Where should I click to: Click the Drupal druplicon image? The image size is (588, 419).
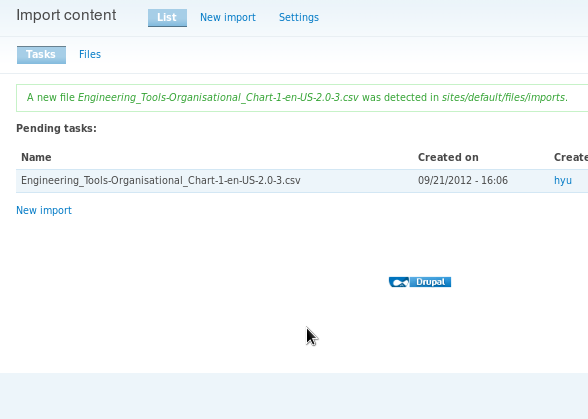tap(399, 282)
